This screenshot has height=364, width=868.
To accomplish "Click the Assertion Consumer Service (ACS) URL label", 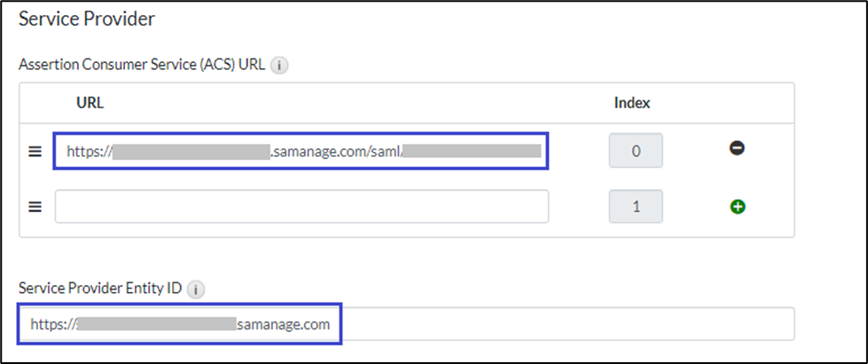I will tap(141, 65).
